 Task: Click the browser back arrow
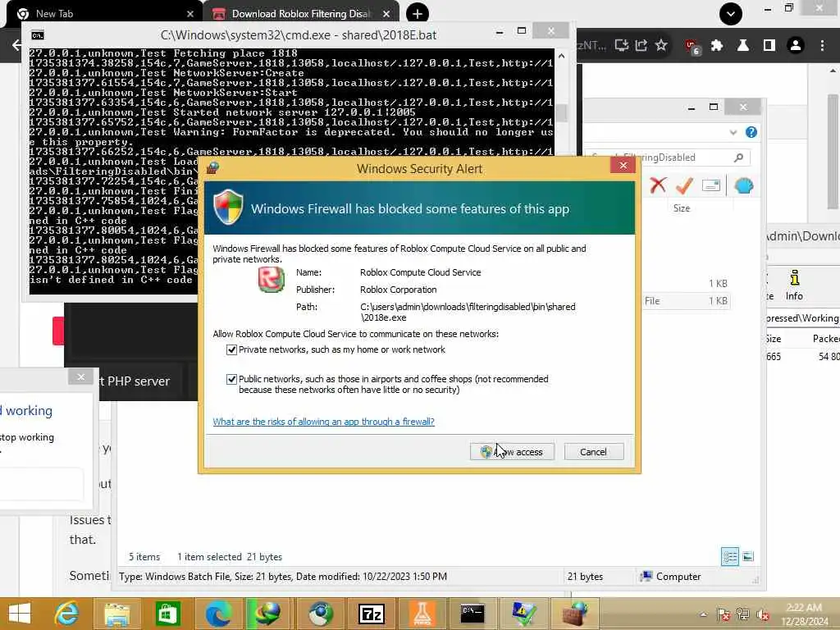click(x=16, y=45)
